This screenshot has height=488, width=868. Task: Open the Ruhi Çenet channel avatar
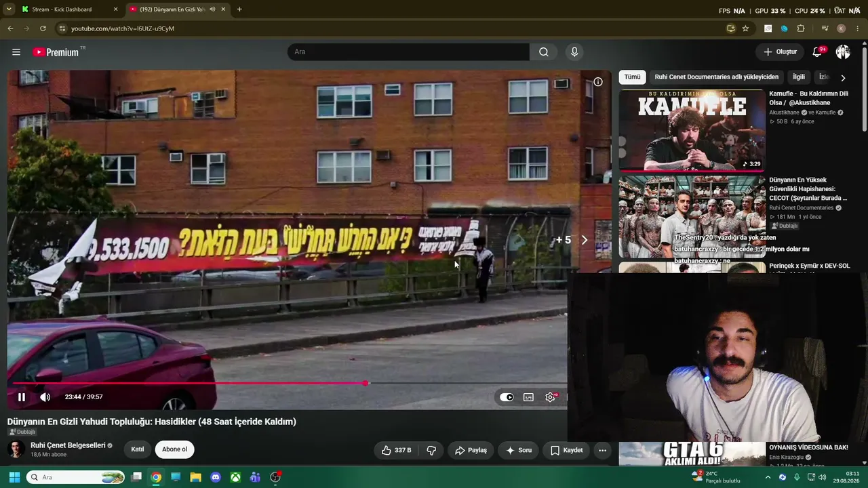tap(16, 449)
